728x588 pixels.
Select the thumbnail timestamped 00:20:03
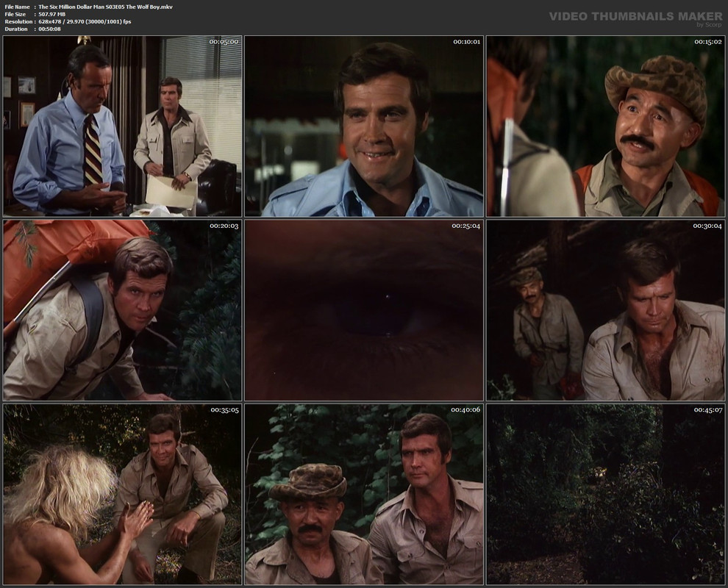point(123,310)
